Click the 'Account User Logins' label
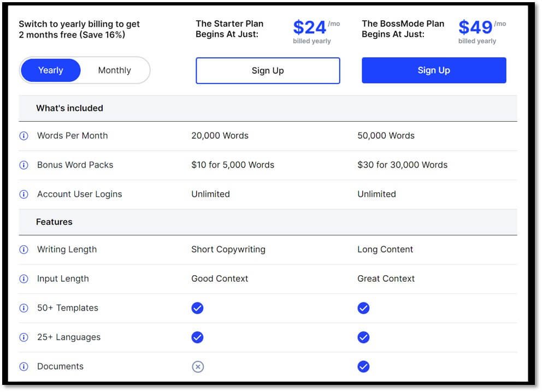 tap(80, 194)
